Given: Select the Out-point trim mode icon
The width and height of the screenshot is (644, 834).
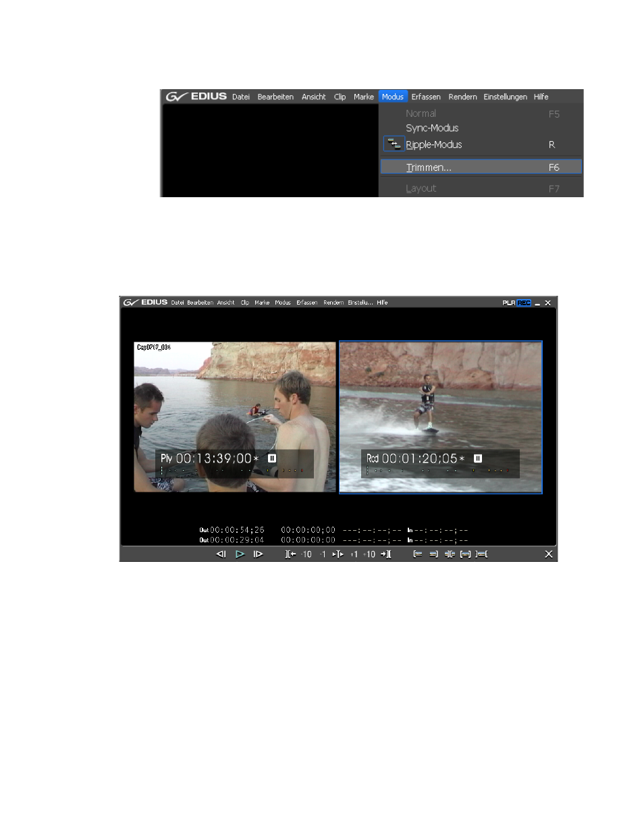Looking at the screenshot, I should pyautogui.click(x=433, y=554).
